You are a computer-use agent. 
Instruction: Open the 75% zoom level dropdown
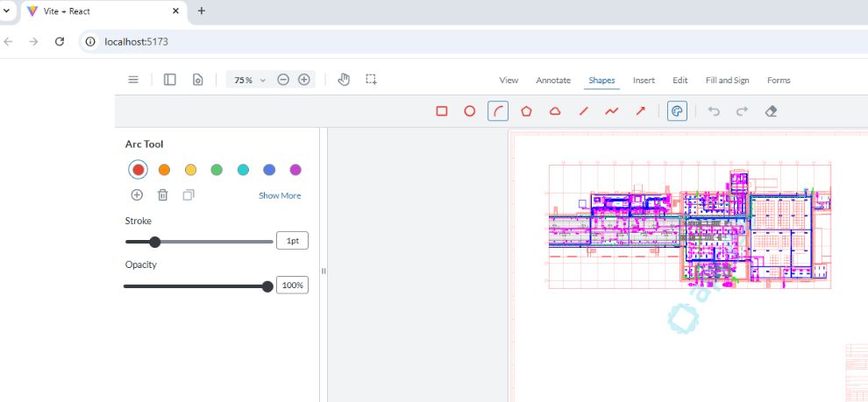pyautogui.click(x=250, y=81)
